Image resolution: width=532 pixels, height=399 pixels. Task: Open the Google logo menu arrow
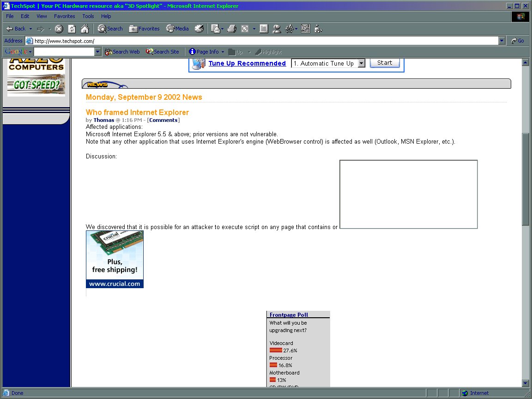tap(30, 52)
